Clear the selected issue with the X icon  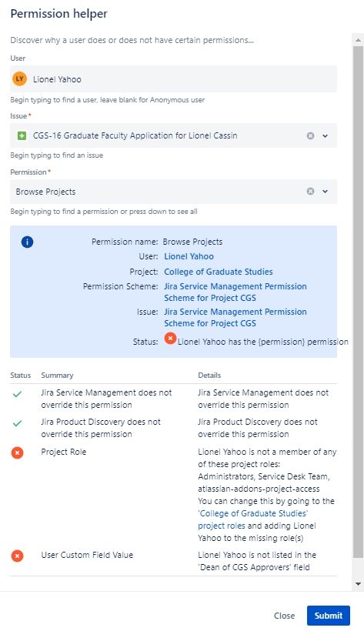(x=310, y=135)
